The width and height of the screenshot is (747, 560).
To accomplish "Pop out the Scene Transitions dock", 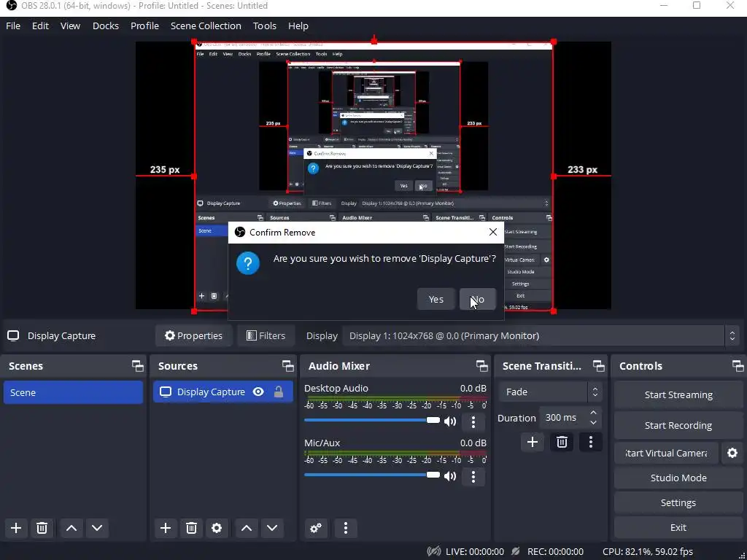I will [x=598, y=366].
